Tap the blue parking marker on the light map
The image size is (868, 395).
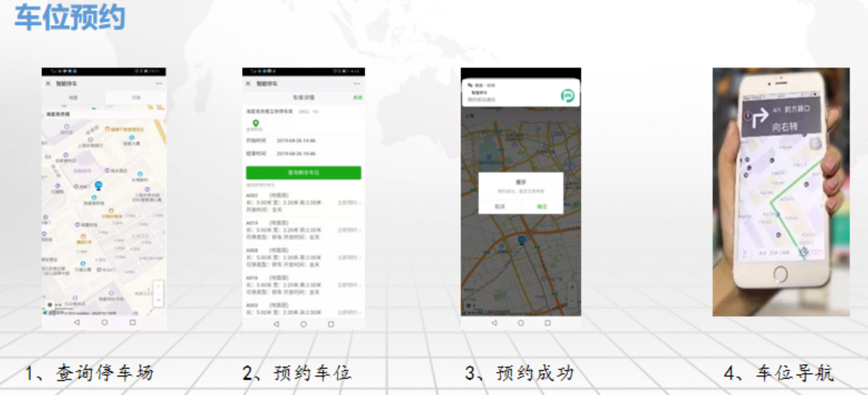click(99, 186)
